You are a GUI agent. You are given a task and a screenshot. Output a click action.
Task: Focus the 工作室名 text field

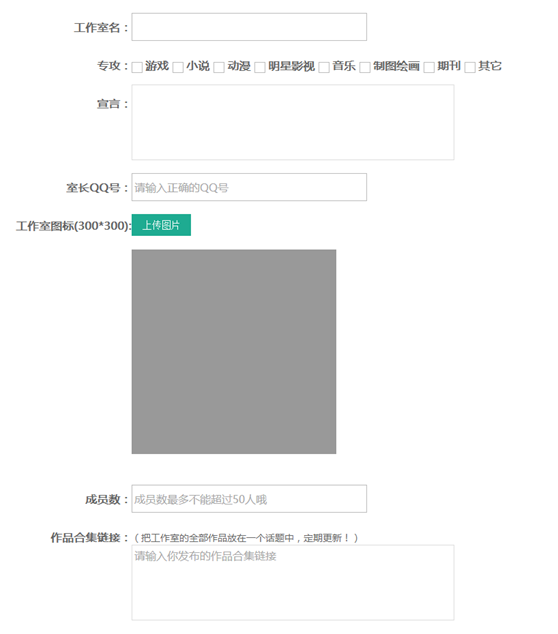(249, 27)
